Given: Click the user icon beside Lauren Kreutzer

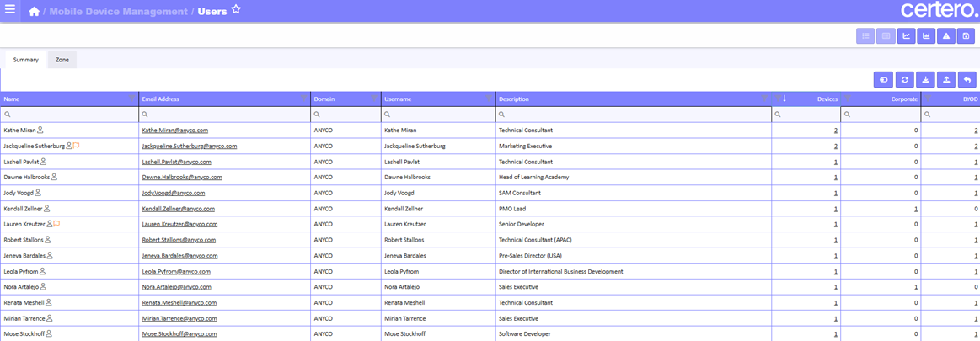Looking at the screenshot, I should pyautogui.click(x=50, y=224).
